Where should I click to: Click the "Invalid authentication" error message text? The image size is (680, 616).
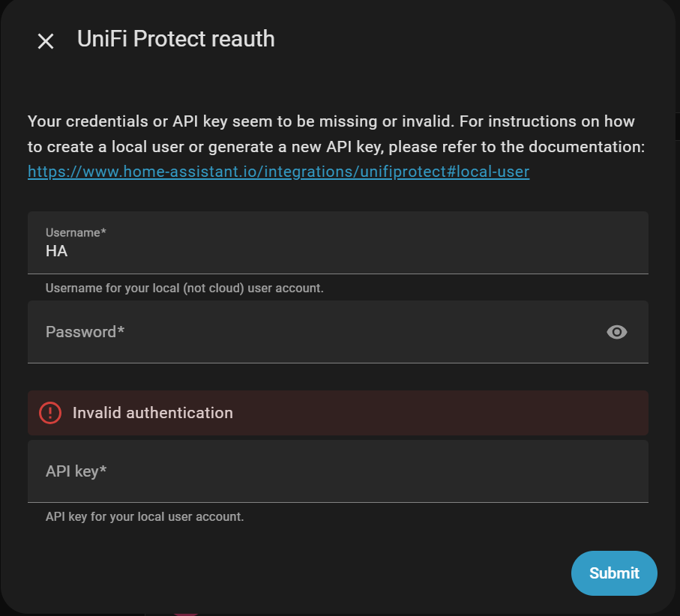tap(153, 413)
